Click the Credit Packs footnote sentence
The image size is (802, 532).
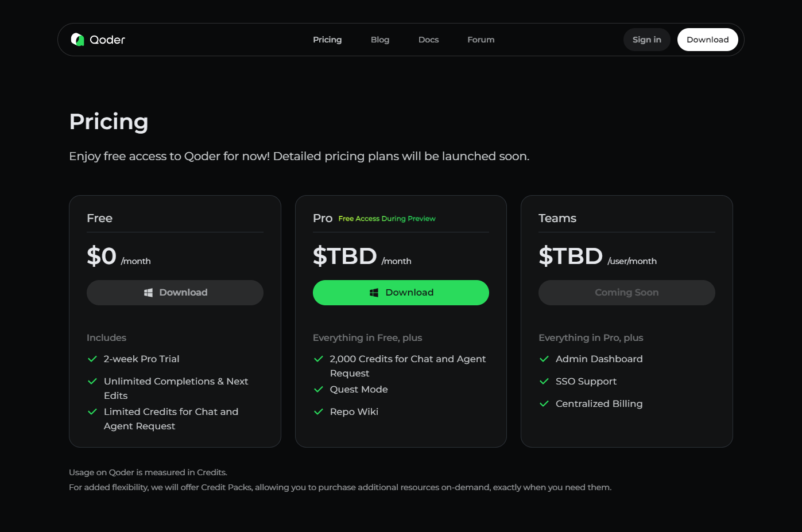point(340,487)
